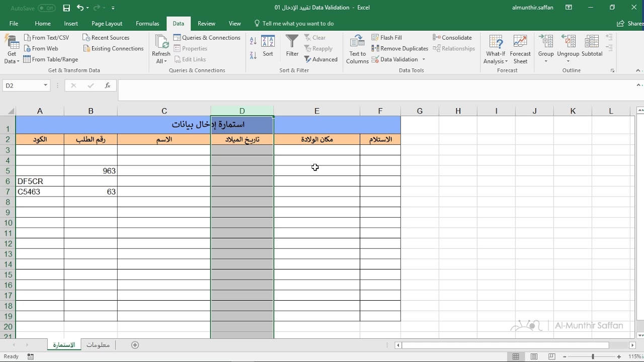Sort A to Z ascending
This screenshot has width=644, height=362.
[x=253, y=41]
